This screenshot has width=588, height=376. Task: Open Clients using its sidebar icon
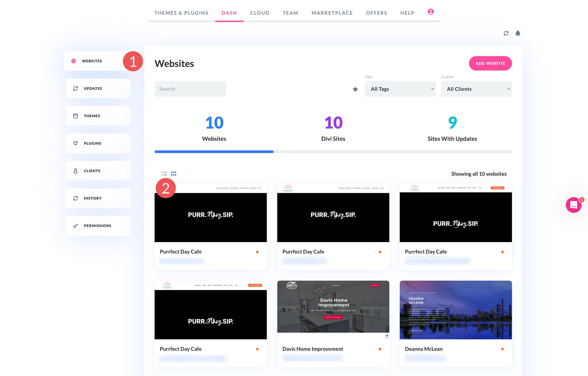click(x=75, y=171)
